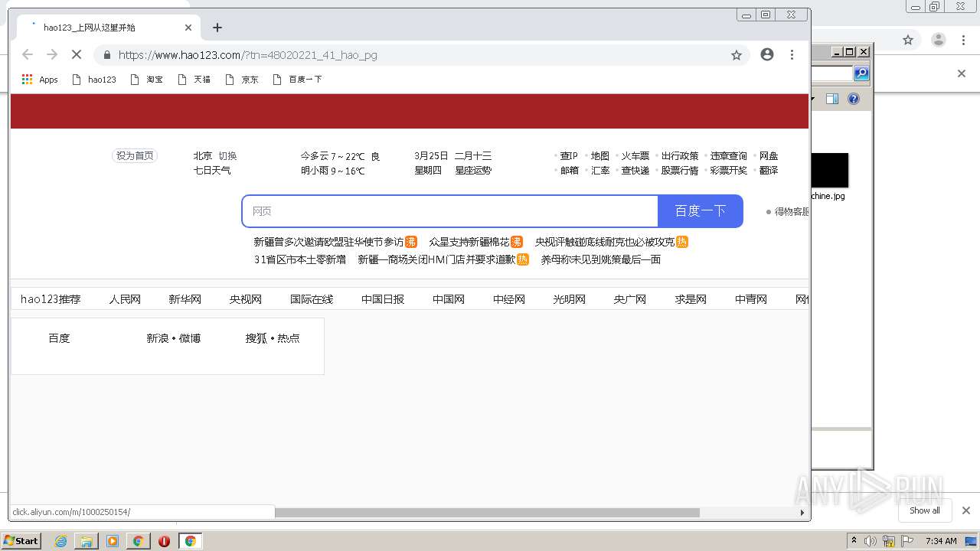Viewport: 980px width, 551px height.
Task: Select 人民网 tab
Action: (x=125, y=299)
